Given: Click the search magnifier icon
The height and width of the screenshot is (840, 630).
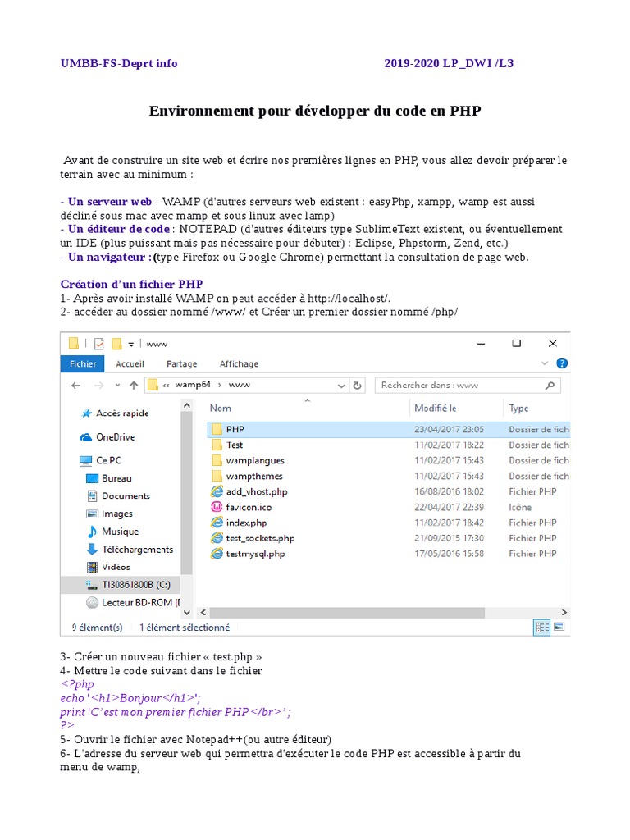Looking at the screenshot, I should click(550, 386).
